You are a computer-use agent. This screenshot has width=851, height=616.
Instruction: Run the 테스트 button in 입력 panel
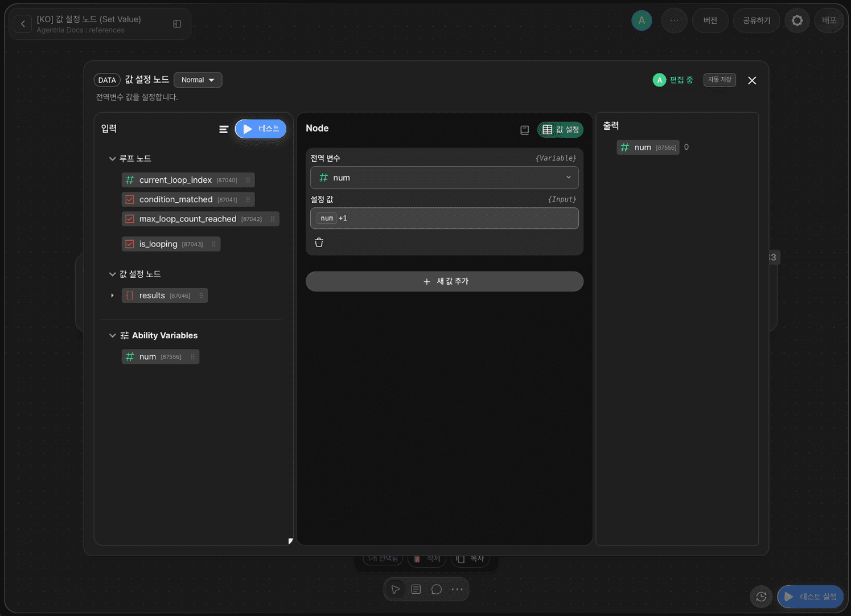[261, 129]
